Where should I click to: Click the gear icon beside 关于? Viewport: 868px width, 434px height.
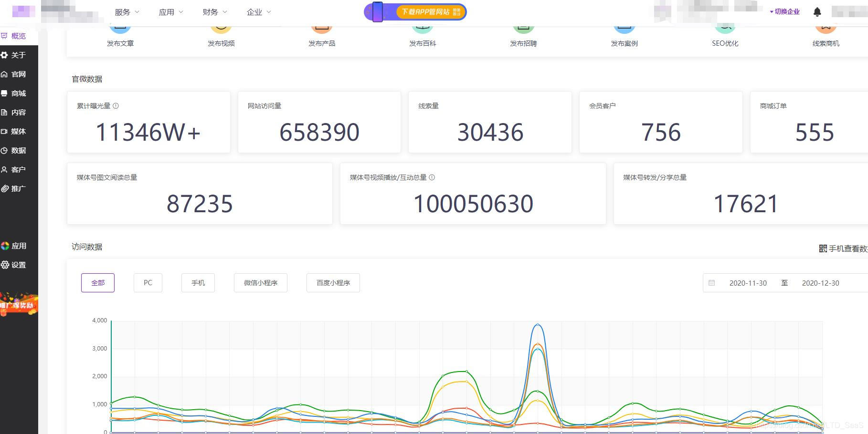[4, 55]
